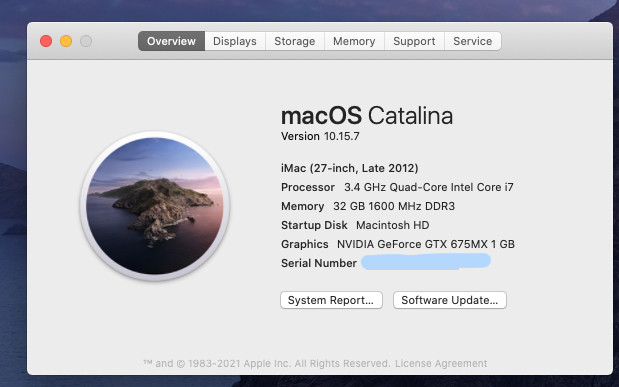The image size is (619, 387).
Task: Click the Graphics label
Action: tap(304, 244)
